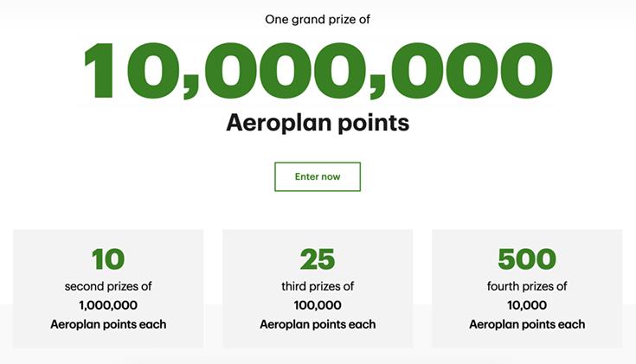Screen dimensions: 636x364
Task: Click the green number 25 for third prizes
Action: point(318,259)
